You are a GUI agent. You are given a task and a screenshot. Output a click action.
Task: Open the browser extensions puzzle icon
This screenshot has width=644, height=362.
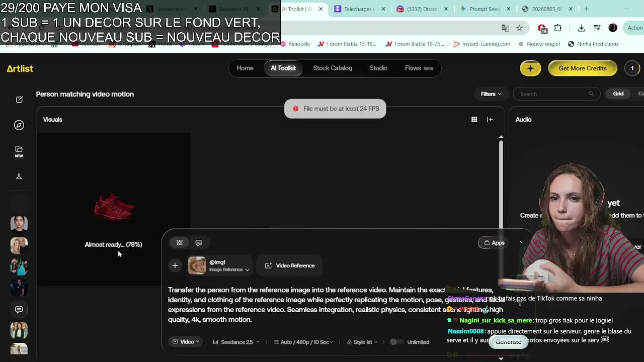557,28
